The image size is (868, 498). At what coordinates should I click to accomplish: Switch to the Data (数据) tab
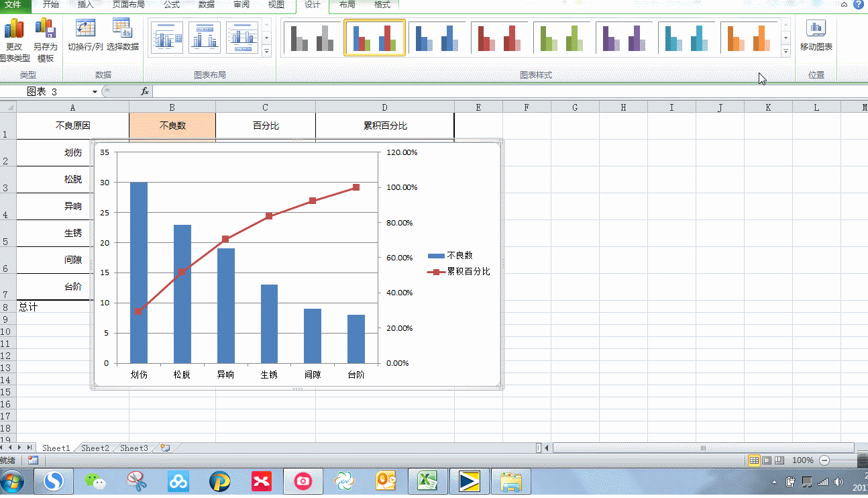point(207,5)
